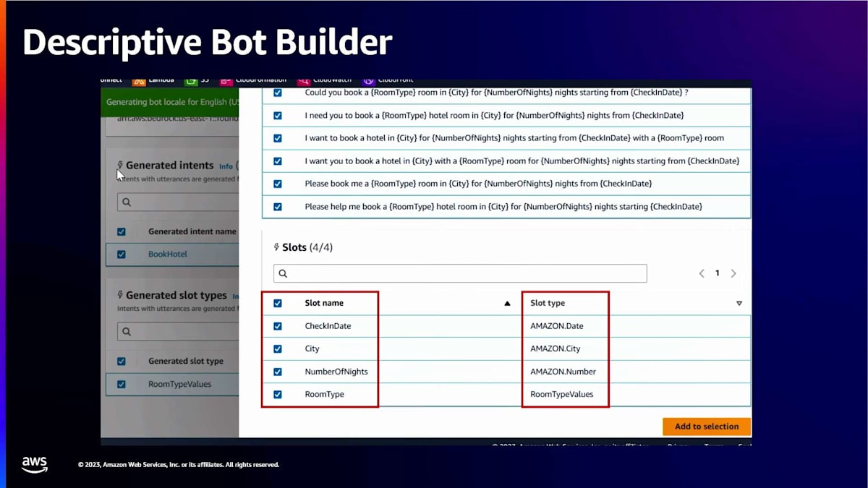Screen dimensions: 868x488
Task: Select the CheckInDate slot name
Action: [x=328, y=326]
